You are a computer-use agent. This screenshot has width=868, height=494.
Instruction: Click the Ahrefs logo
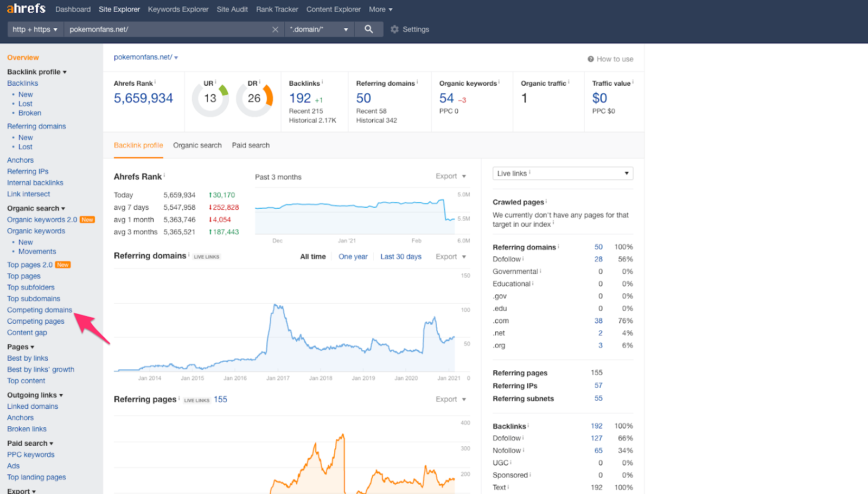(26, 9)
